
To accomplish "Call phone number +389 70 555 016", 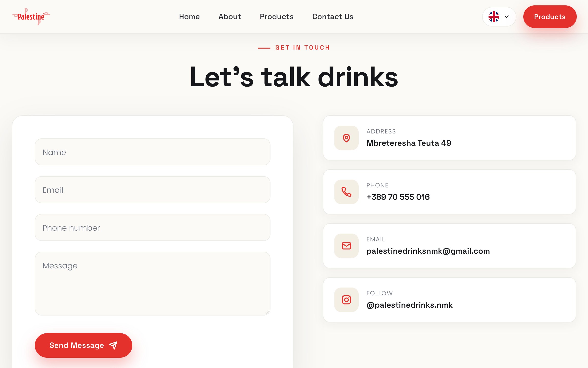I will coord(398,197).
